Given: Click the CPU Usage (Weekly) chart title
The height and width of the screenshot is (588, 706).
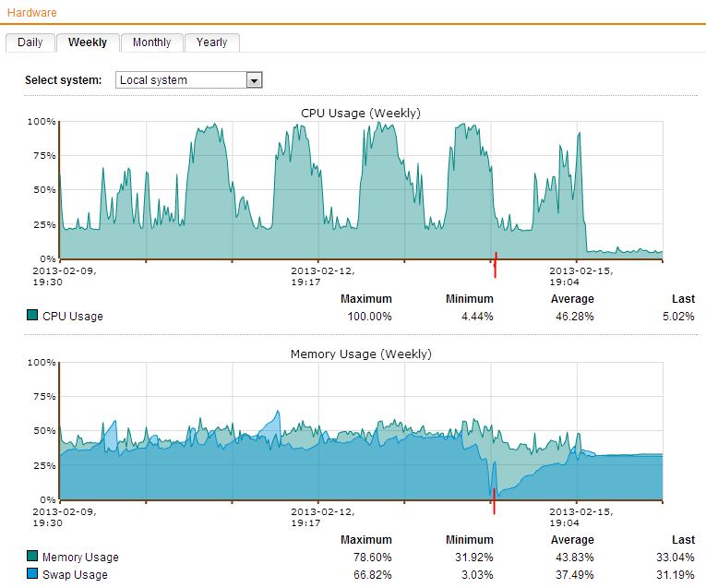Looking at the screenshot, I should click(x=360, y=113).
